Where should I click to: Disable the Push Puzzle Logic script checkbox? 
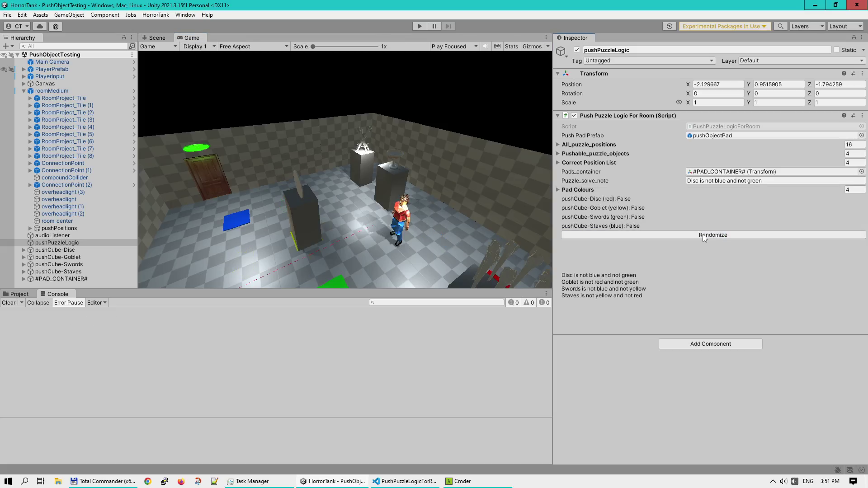(x=574, y=116)
